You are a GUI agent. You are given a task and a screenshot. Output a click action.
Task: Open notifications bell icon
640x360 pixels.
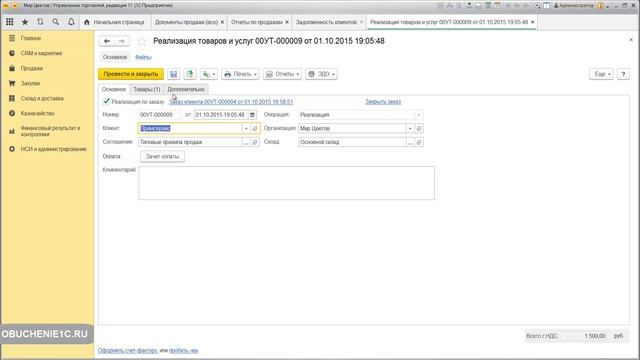(71, 22)
